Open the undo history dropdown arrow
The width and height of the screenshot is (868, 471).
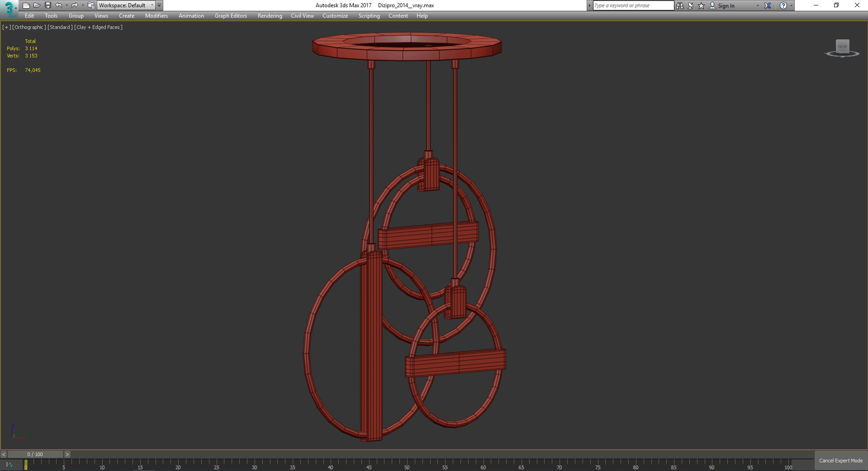[x=66, y=5]
